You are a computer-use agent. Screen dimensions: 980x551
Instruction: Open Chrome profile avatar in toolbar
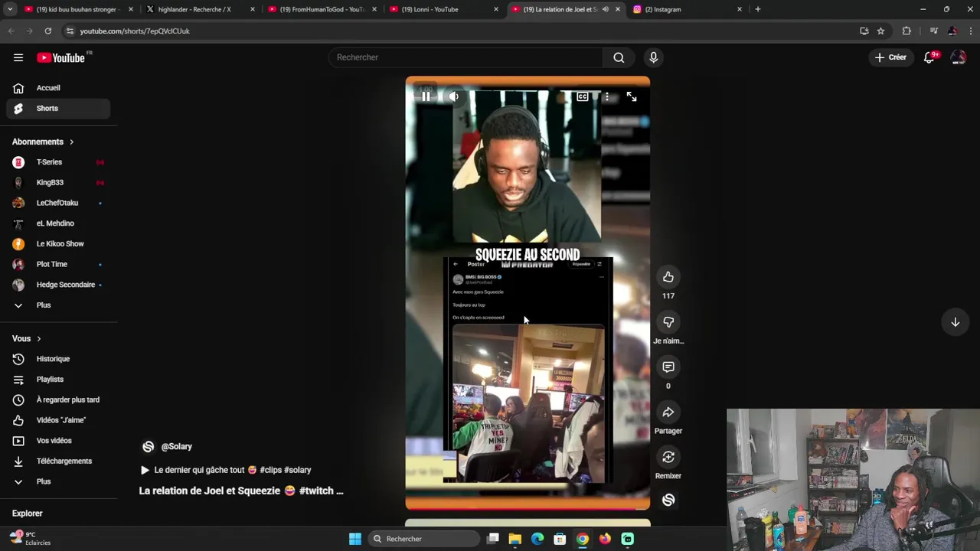point(952,31)
